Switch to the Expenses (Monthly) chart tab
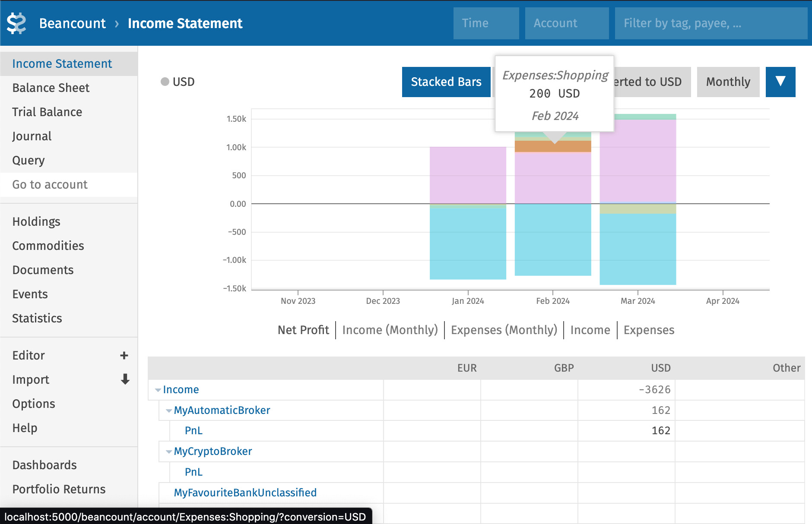Screen dimensions: 812x524 coord(504,330)
